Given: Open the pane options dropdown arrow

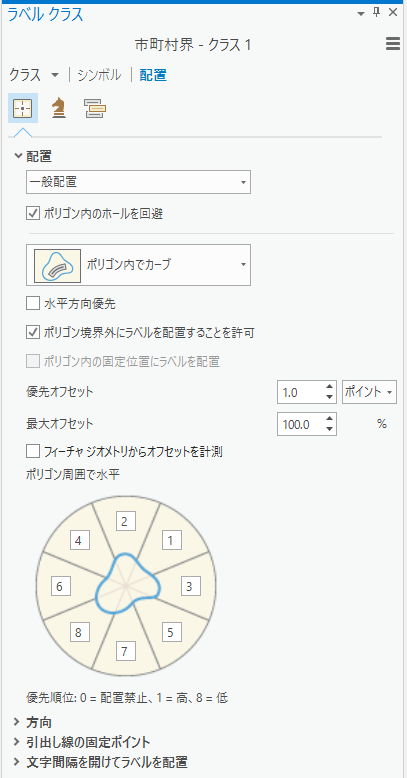Looking at the screenshot, I should tap(361, 13).
